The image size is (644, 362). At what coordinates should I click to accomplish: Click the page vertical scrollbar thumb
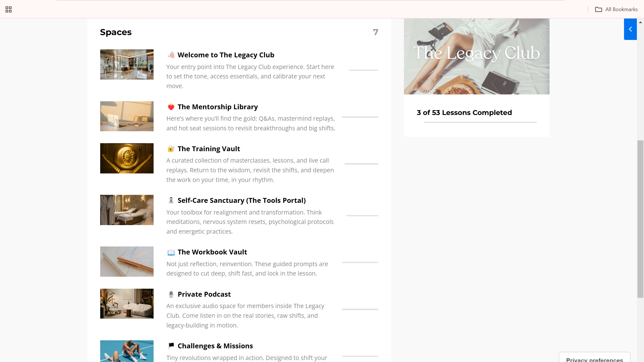point(640,219)
